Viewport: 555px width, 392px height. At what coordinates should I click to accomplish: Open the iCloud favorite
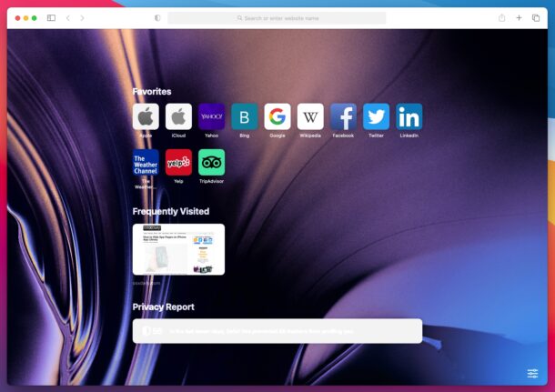pyautogui.click(x=178, y=116)
